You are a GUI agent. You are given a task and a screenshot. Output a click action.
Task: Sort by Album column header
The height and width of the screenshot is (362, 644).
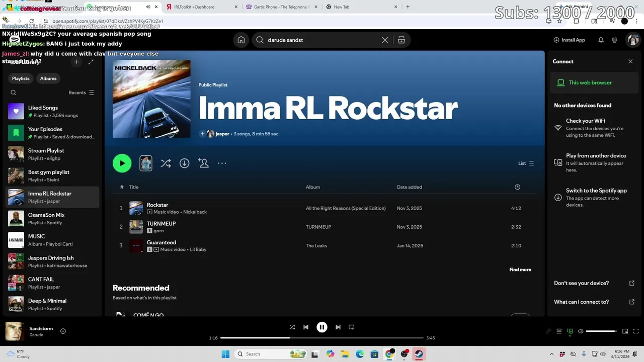(313, 187)
